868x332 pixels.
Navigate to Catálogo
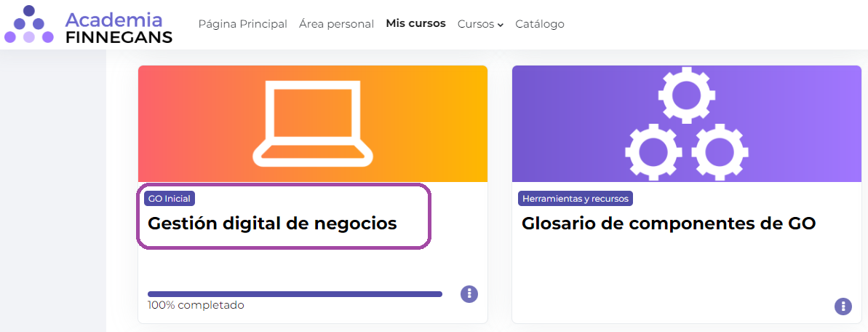[539, 24]
